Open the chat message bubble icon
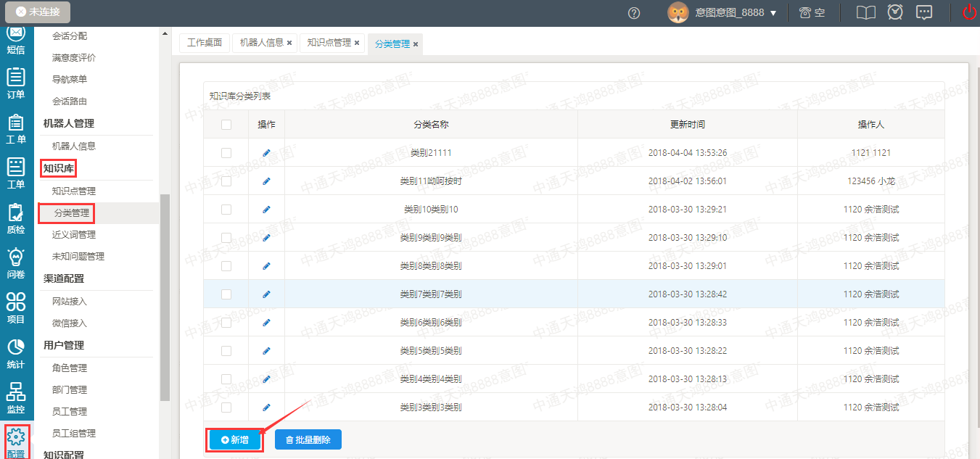Screen dimensions: 980x459 tap(924, 12)
